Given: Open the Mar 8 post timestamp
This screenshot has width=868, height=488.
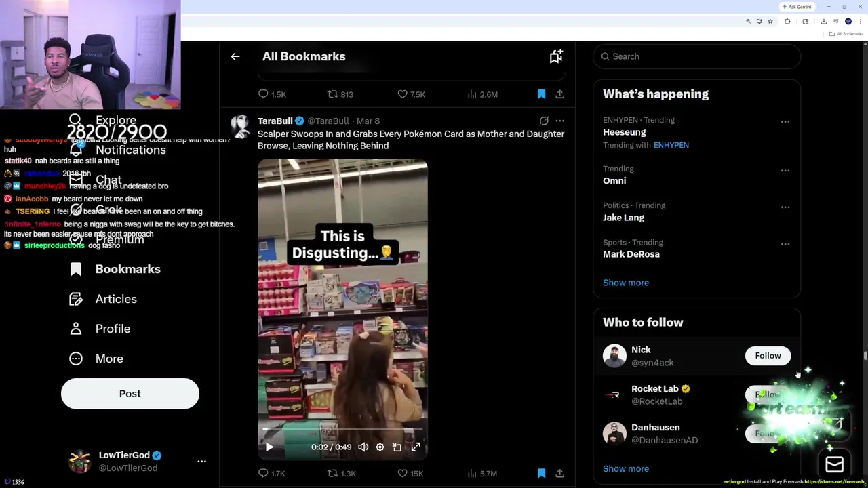Looking at the screenshot, I should (x=368, y=121).
